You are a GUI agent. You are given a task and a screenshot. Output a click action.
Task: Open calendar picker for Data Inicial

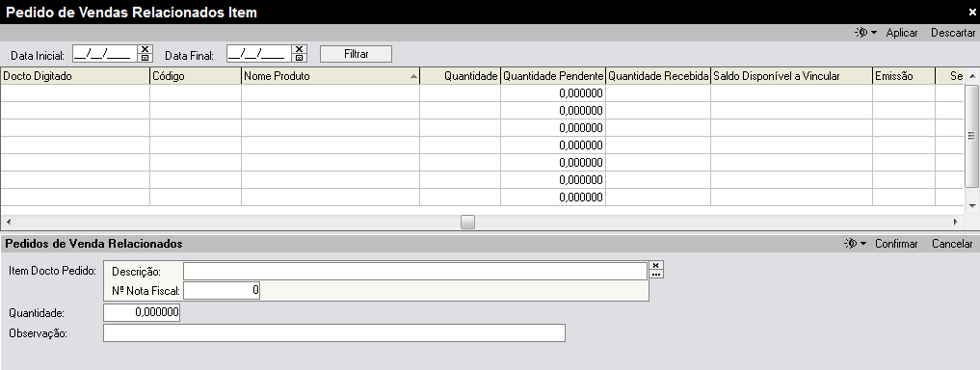coord(145,58)
